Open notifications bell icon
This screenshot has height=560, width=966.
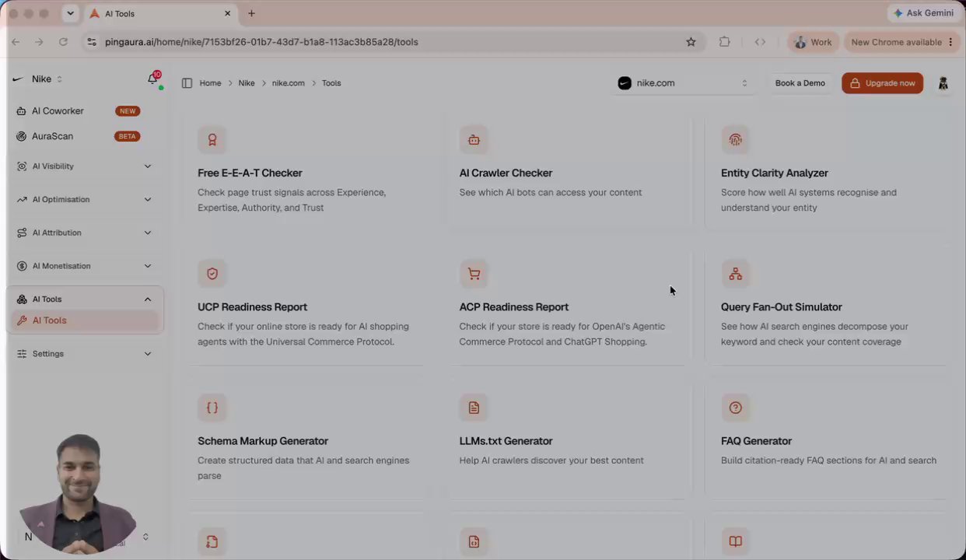click(x=153, y=79)
